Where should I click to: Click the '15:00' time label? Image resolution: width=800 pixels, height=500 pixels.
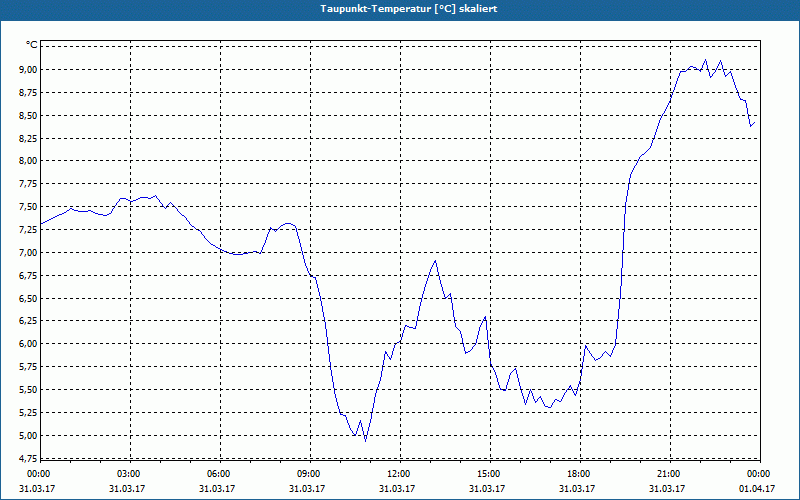[x=490, y=474]
